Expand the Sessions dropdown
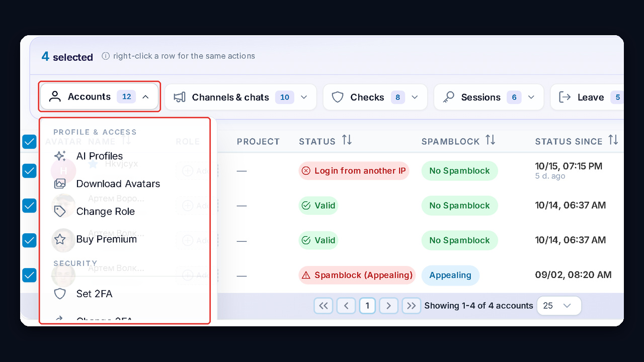 [489, 97]
